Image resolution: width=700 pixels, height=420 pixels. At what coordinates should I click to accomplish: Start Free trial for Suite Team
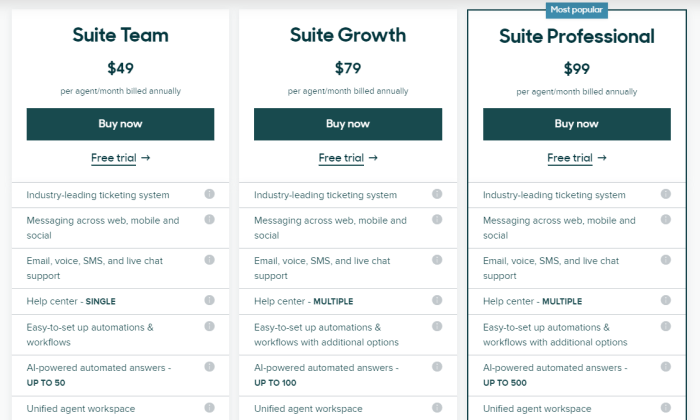pyautogui.click(x=120, y=158)
